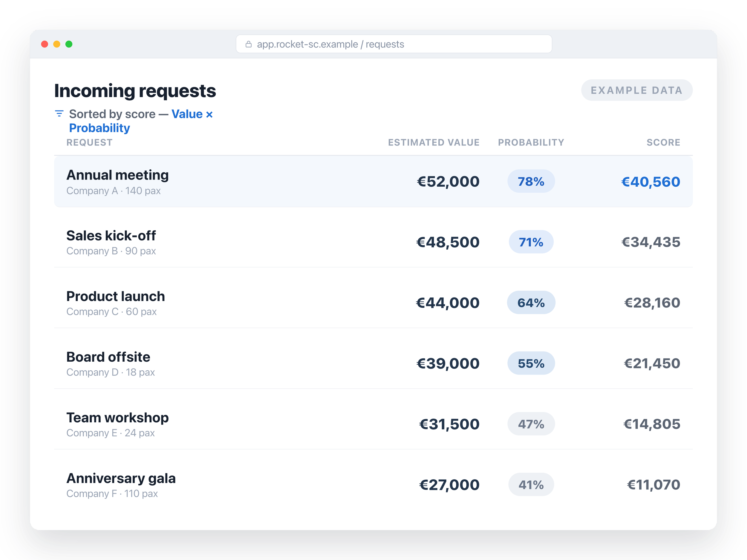
Task: Click the red close window dot
Action: point(45,44)
